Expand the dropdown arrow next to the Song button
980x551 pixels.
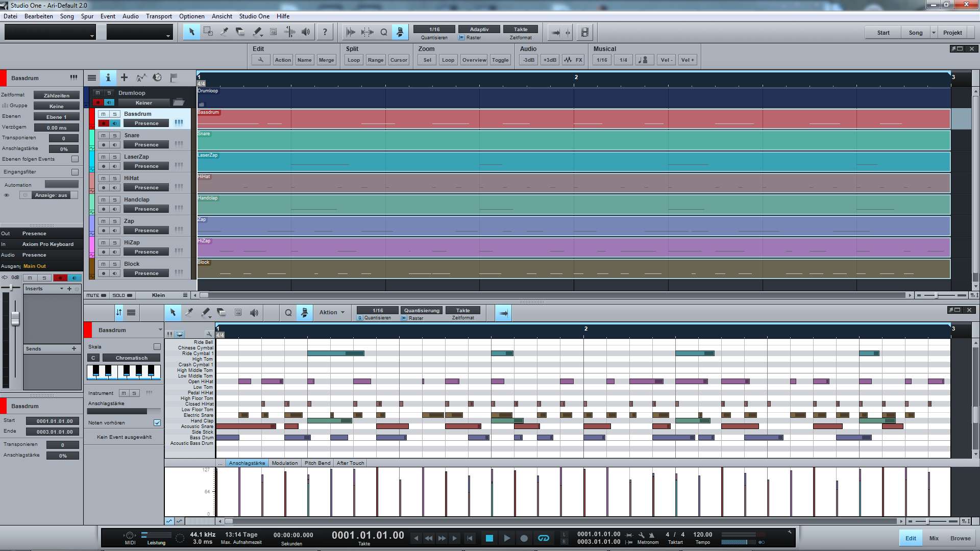934,33
